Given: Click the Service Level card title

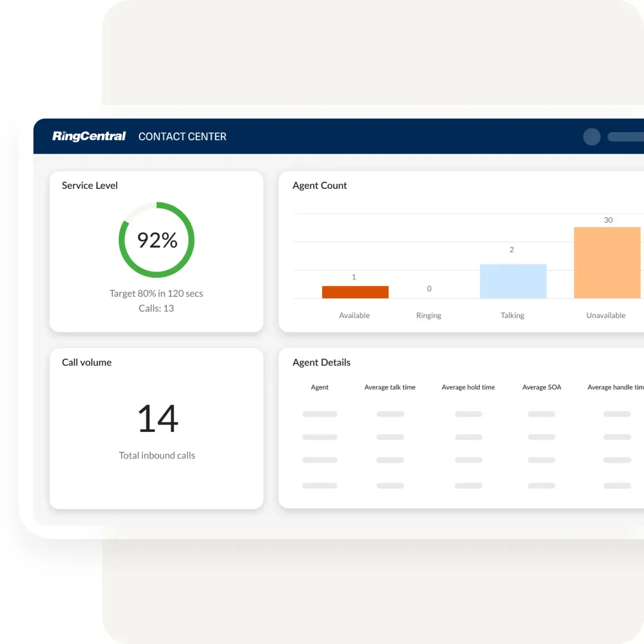Looking at the screenshot, I should (90, 185).
